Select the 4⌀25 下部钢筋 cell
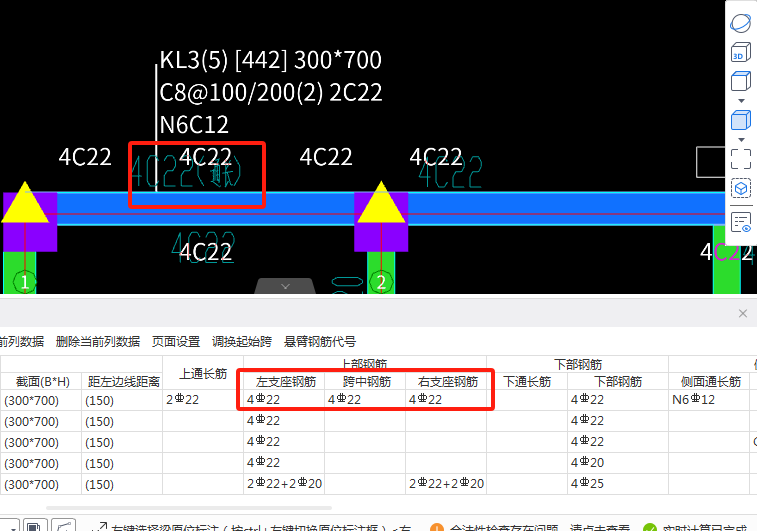The height and width of the screenshot is (531, 757). point(618,484)
